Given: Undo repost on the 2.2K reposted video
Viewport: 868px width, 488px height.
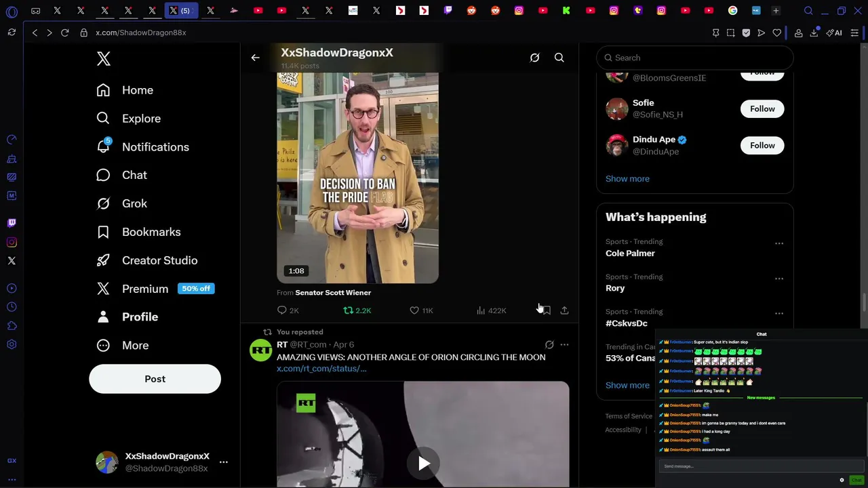Looking at the screenshot, I should coord(357,310).
